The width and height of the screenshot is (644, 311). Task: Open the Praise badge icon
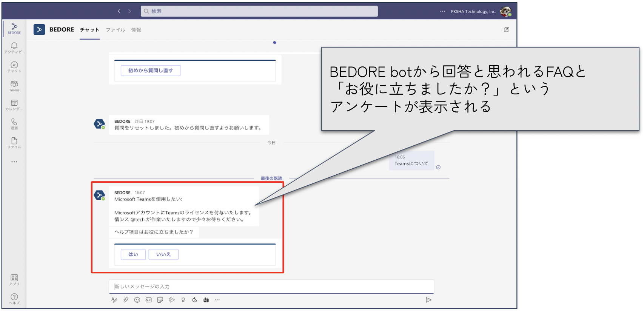tap(183, 300)
